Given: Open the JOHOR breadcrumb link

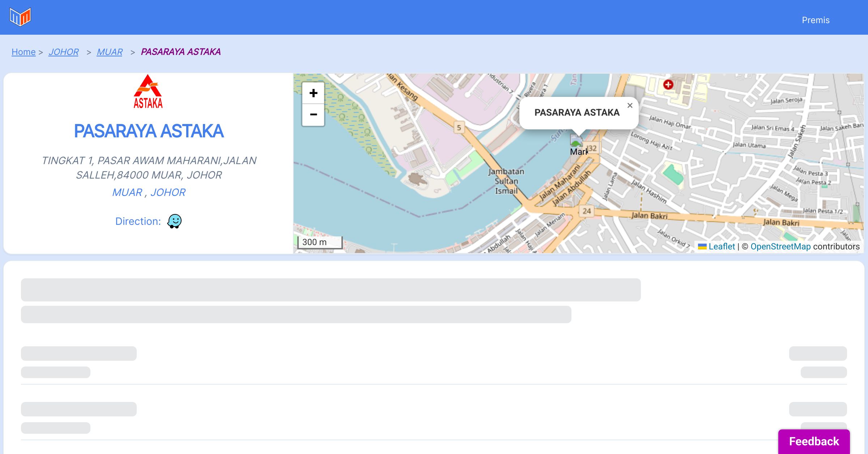Looking at the screenshot, I should (x=64, y=52).
